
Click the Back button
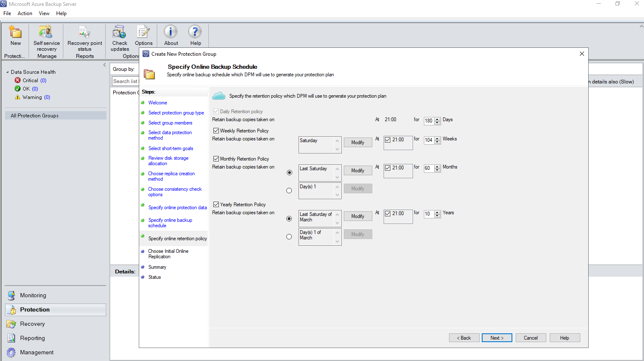pyautogui.click(x=464, y=338)
